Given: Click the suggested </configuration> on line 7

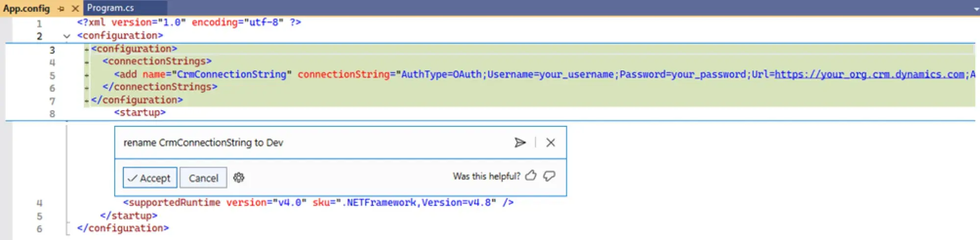Looking at the screenshot, I should 137,100.
